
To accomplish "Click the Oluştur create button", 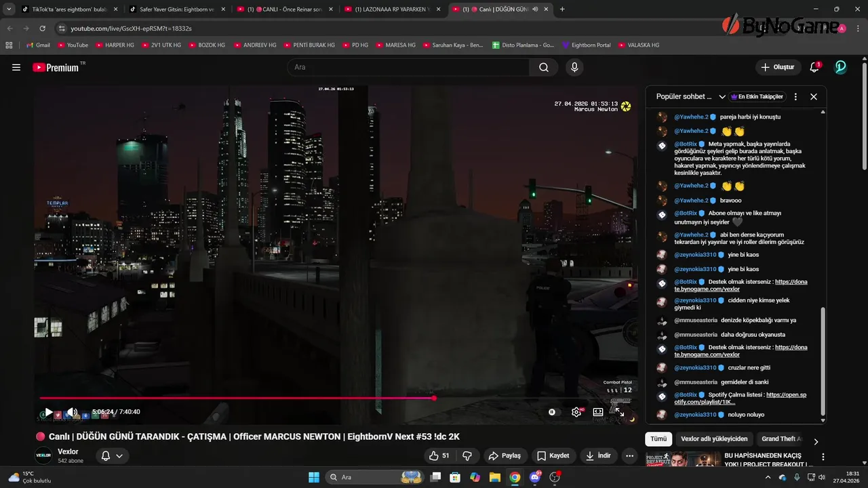I will coord(777,67).
